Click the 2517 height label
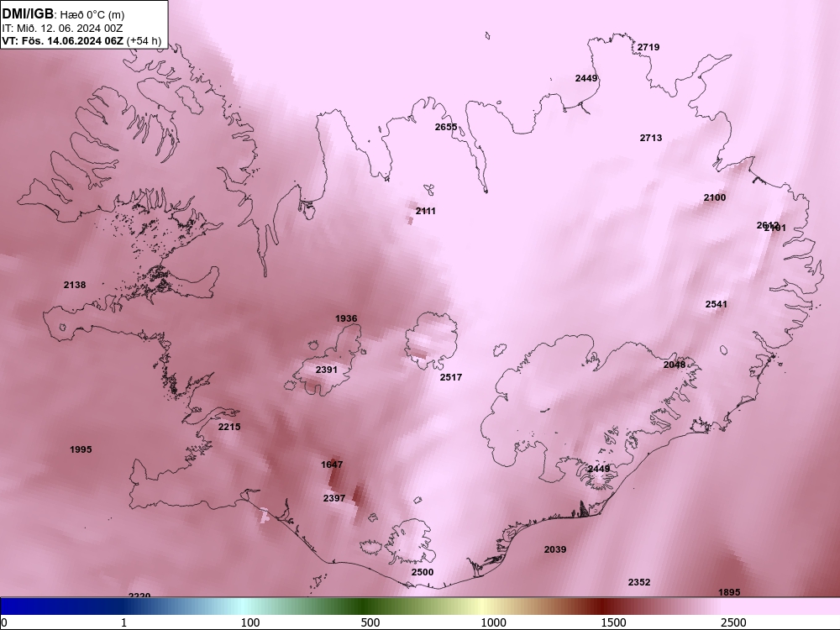Screen dimensions: 840x630 pyautogui.click(x=450, y=377)
